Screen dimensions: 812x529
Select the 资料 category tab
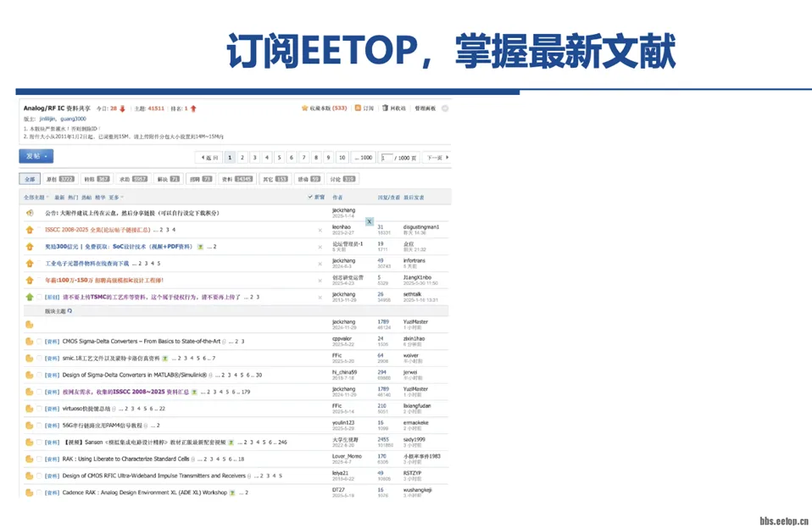click(237, 179)
